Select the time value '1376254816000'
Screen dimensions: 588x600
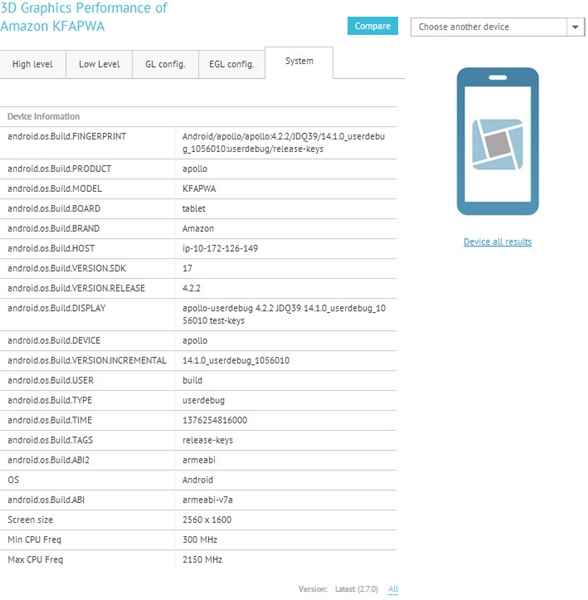click(215, 420)
